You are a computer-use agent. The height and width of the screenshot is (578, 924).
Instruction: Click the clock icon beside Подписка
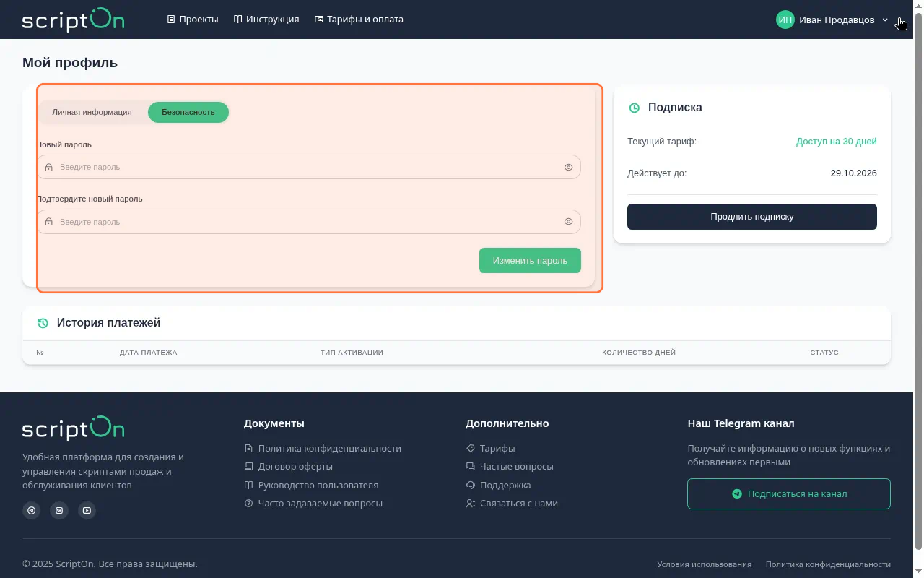(635, 108)
